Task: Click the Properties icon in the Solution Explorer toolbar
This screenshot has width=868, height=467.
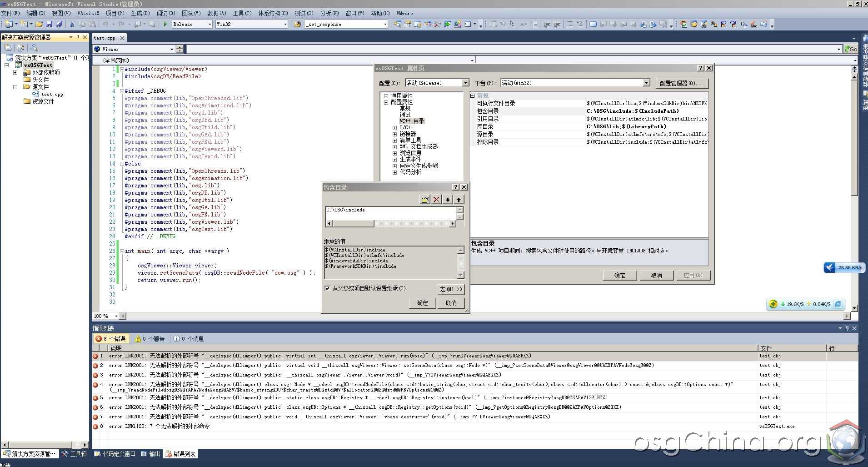Action: click(8, 48)
